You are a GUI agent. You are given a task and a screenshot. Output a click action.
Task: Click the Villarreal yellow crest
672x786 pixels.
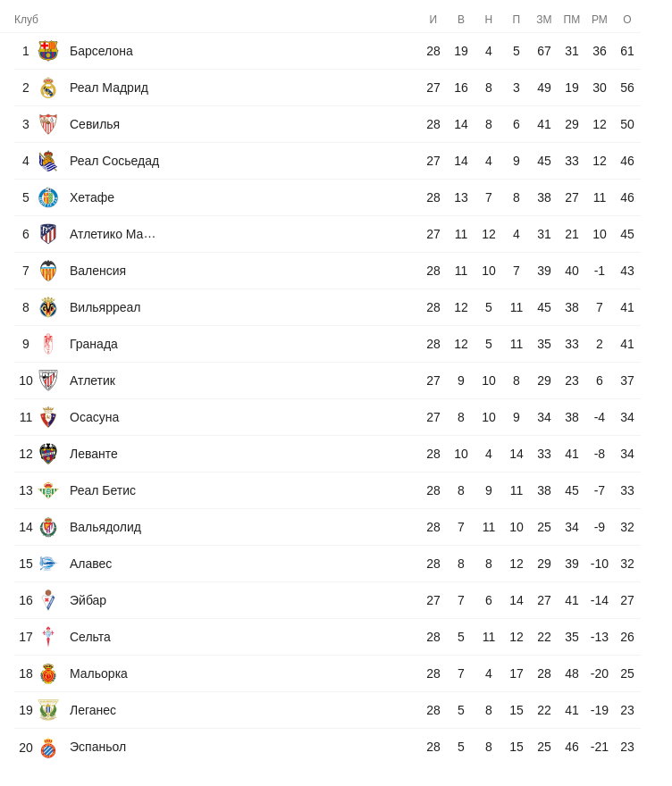click(x=48, y=307)
